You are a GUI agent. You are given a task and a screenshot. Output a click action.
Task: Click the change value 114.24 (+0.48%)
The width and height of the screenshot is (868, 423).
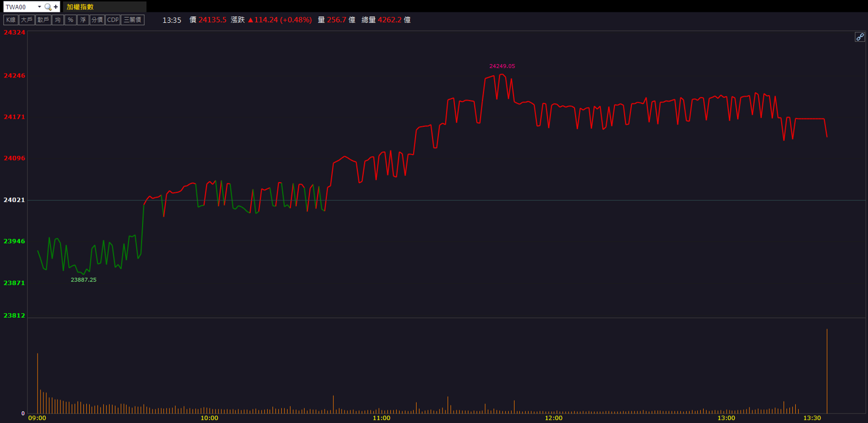[279, 20]
